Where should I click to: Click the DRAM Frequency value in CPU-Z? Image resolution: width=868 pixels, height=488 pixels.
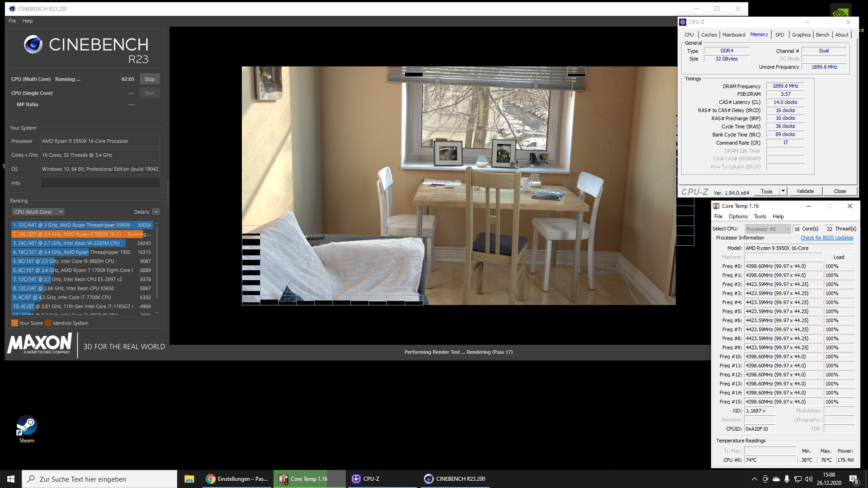(785, 86)
